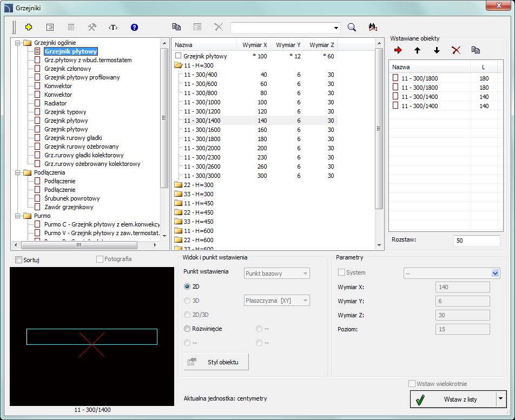Click the copy icon beside search field
The height and width of the screenshot is (420, 515).
click(176, 27)
